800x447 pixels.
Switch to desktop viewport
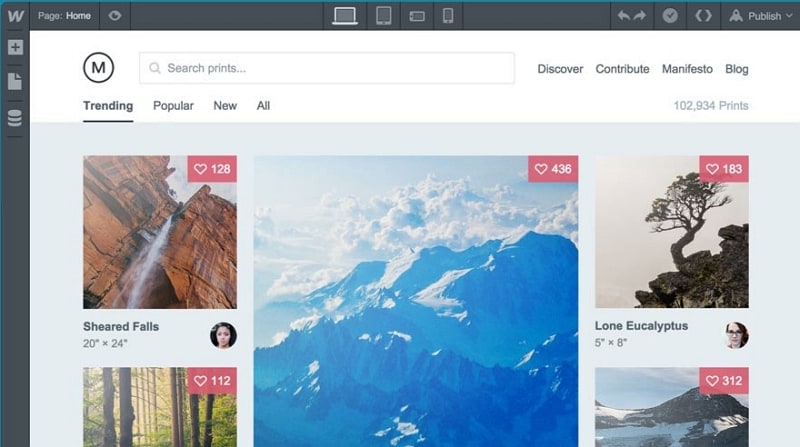click(345, 16)
